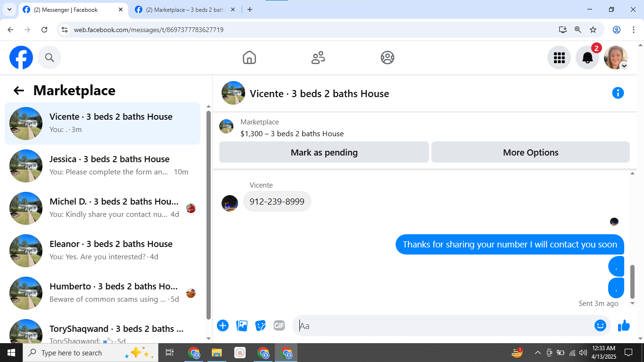This screenshot has height=362, width=644.
Task: Open the Chrome three-dot menu
Action: point(634,30)
